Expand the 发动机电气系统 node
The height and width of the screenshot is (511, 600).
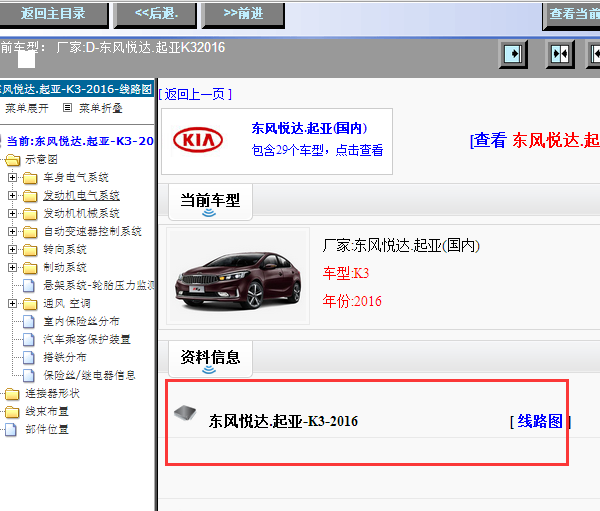(12, 195)
